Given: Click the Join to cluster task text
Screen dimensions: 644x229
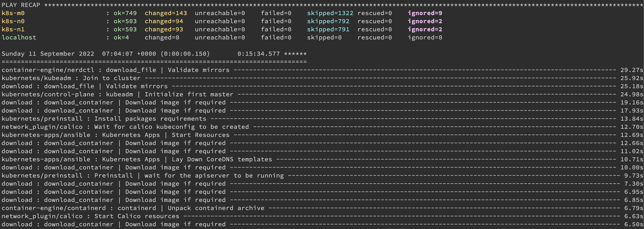Looking at the screenshot, I should 112,78.
